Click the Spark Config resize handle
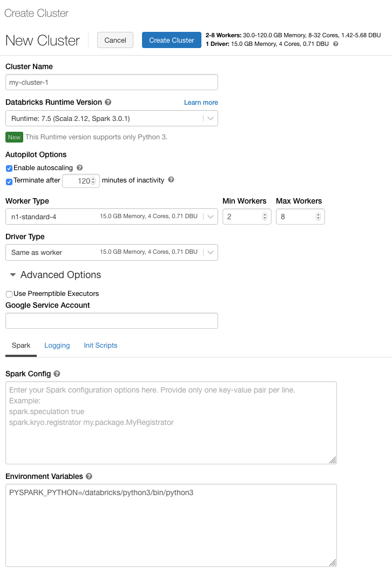This screenshot has height=588, width=392. (x=333, y=460)
